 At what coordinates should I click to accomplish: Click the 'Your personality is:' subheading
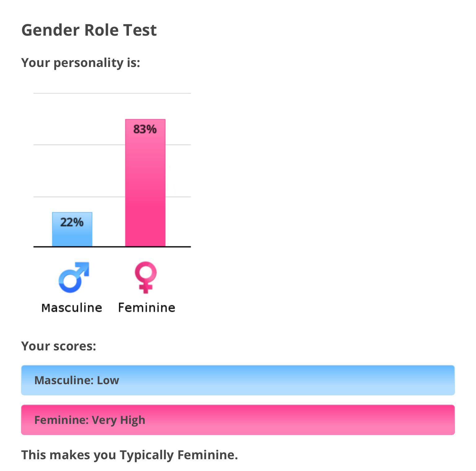pyautogui.click(x=81, y=63)
